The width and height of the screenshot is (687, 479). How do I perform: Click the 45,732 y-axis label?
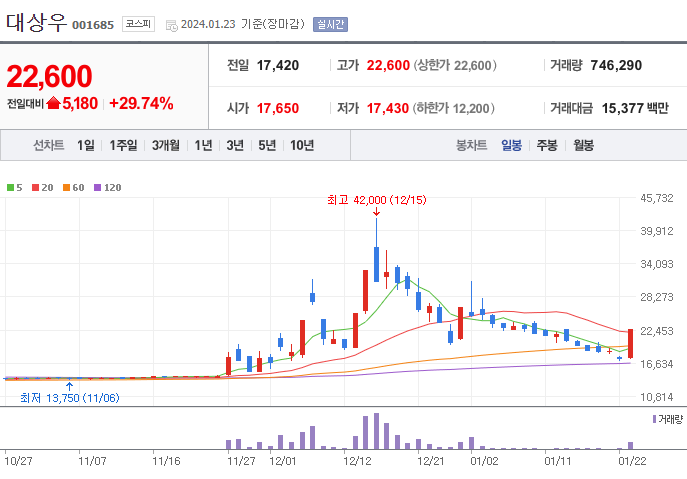click(657, 198)
